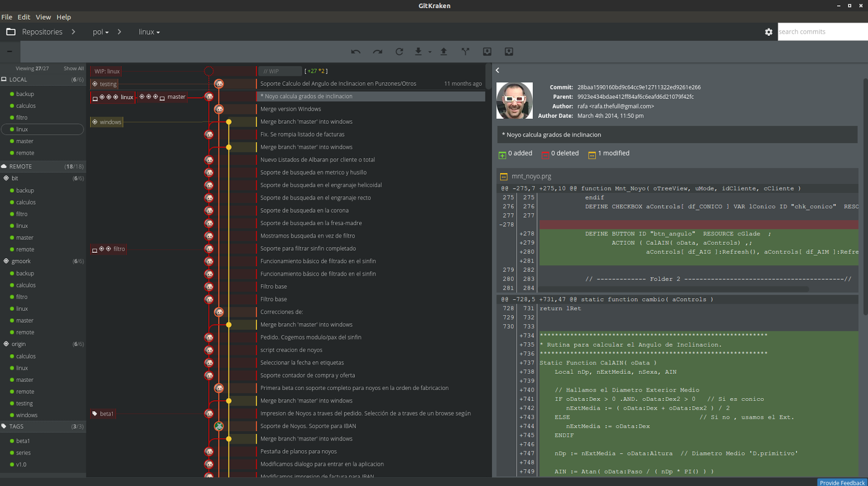Click the Repositories breadcrumb label
Viewport: 868px width, 486px height.
click(x=42, y=32)
